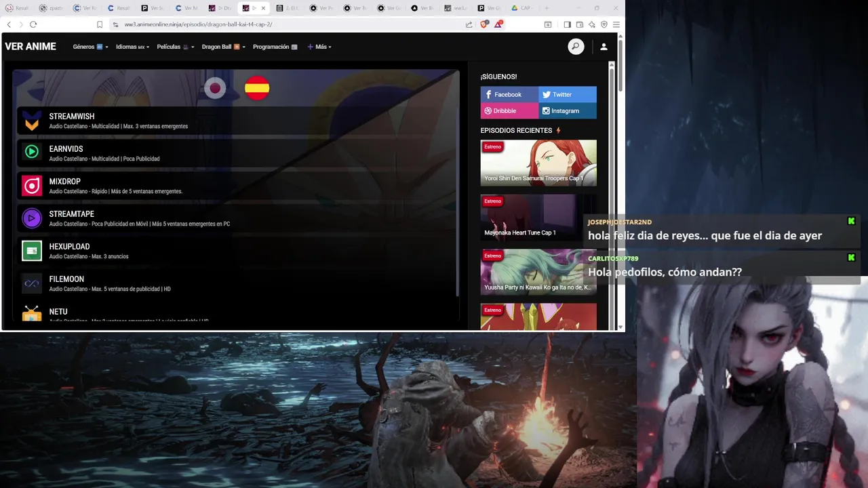
Task: Expand the Idiomas dropdown
Action: click(132, 47)
